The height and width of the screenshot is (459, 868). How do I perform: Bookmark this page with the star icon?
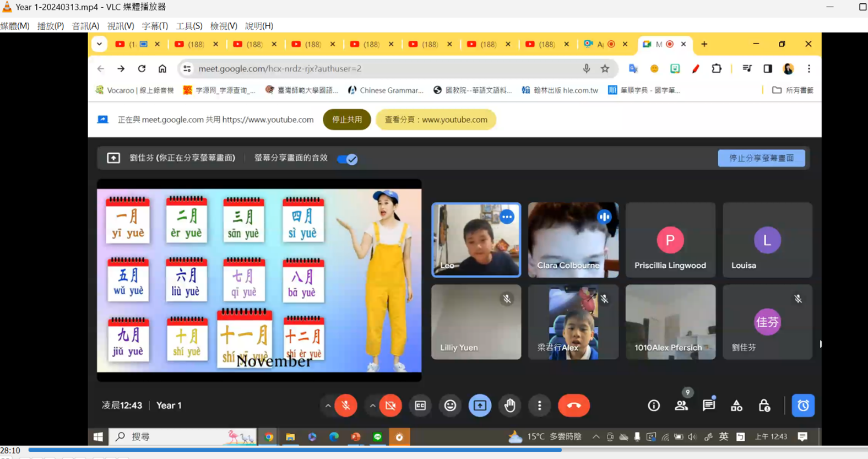pos(605,69)
